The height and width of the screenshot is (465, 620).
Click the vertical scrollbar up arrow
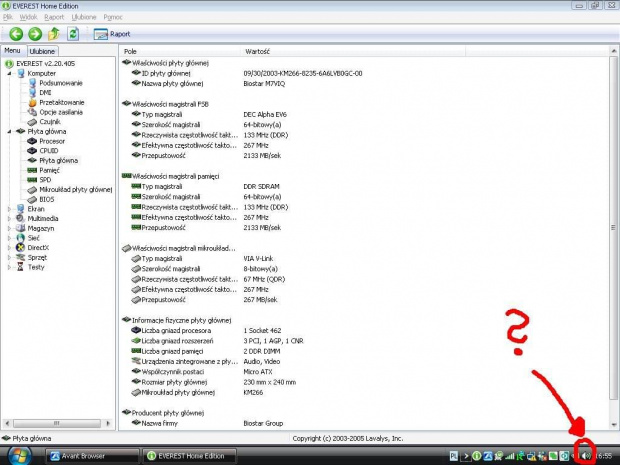tap(613, 51)
